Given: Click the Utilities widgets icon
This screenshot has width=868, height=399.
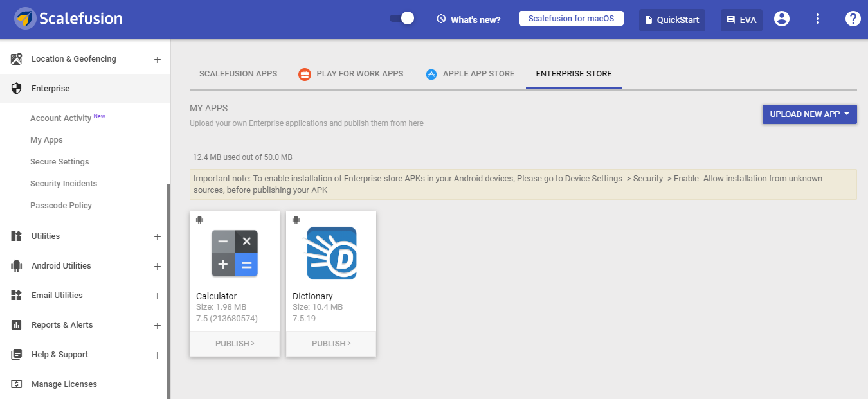Looking at the screenshot, I should point(17,236).
